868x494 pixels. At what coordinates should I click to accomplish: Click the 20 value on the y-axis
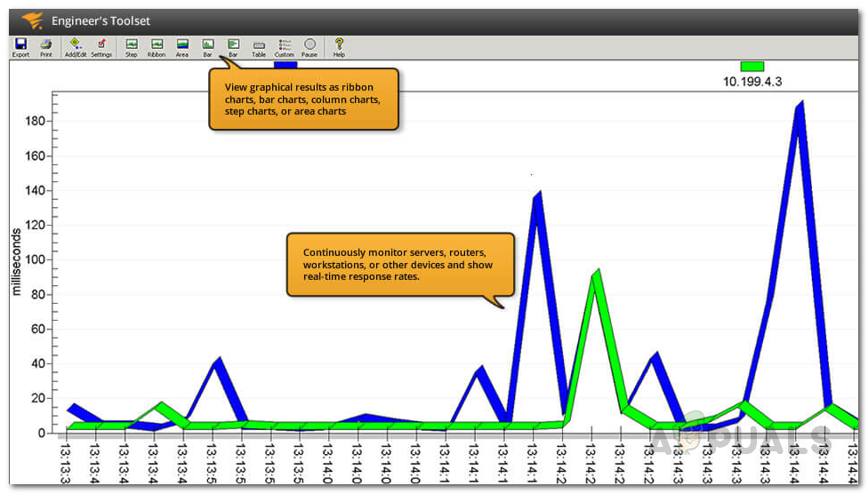click(38, 398)
